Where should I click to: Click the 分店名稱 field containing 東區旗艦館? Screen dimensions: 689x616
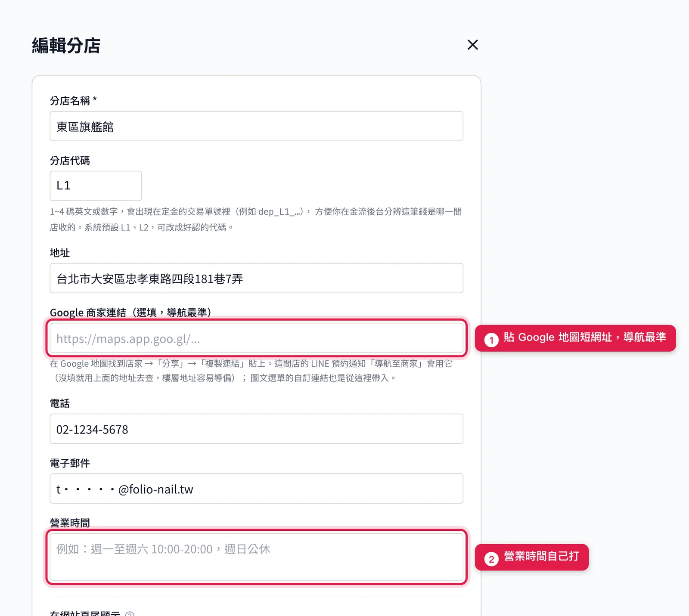256,126
